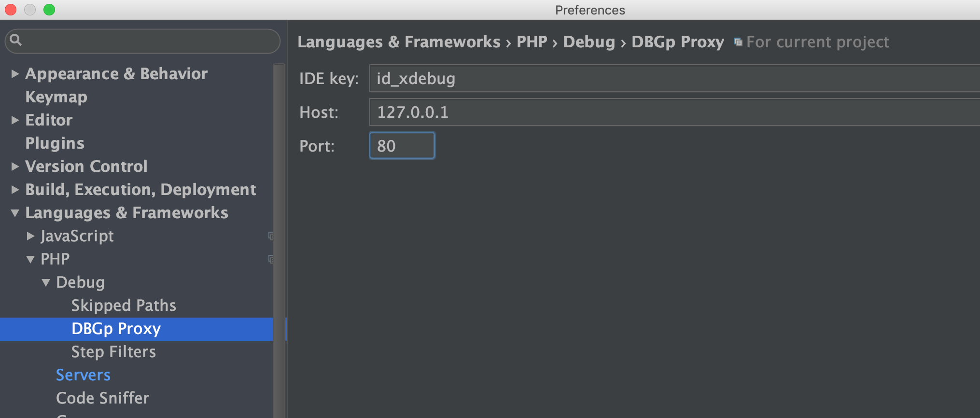
Task: Click the project-level icon beside PHP row
Action: point(271,259)
